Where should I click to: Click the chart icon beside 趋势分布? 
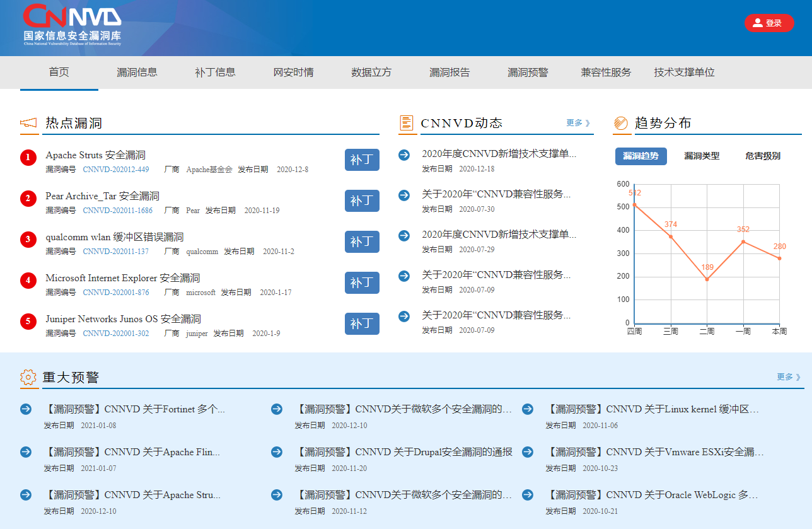tap(620, 124)
